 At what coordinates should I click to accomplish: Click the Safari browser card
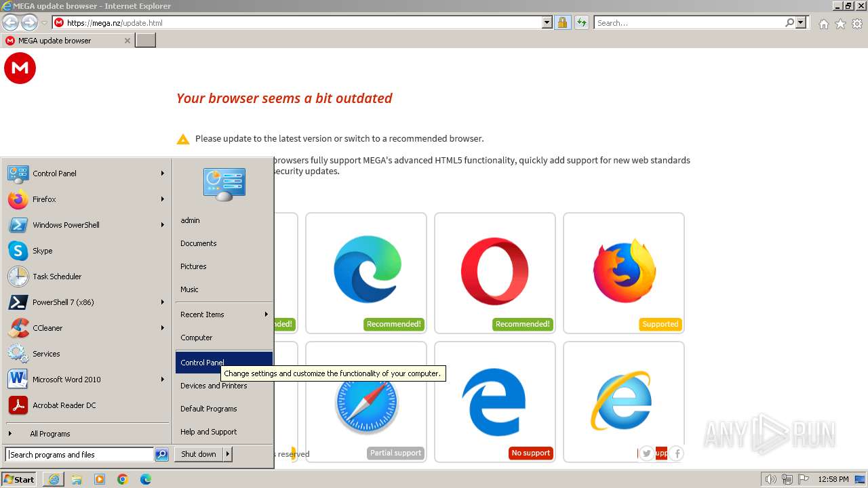pos(366,402)
